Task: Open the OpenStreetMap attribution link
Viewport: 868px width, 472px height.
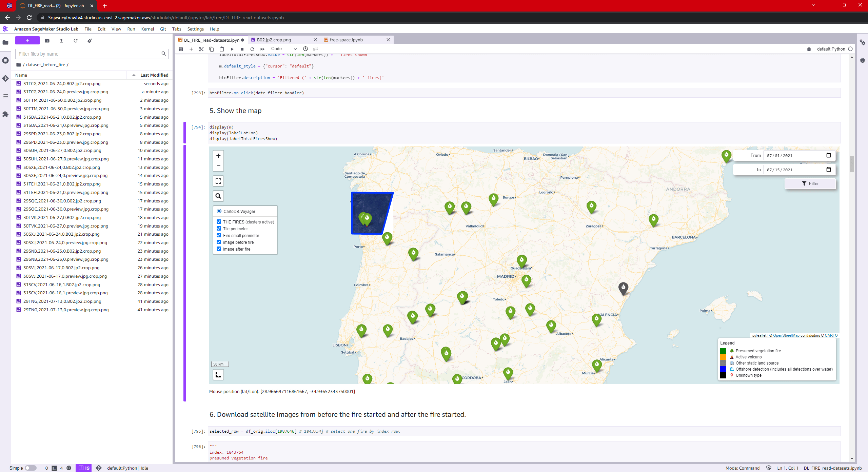Action: click(x=786, y=335)
